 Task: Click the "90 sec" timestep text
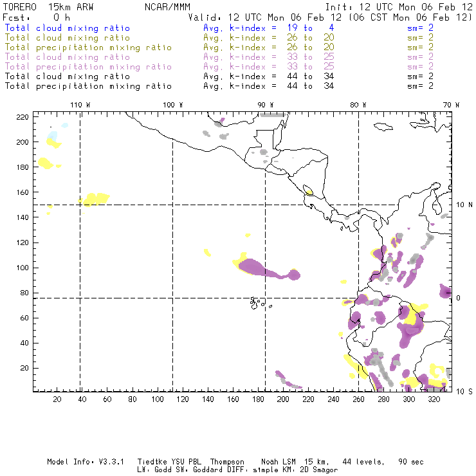tap(411, 462)
